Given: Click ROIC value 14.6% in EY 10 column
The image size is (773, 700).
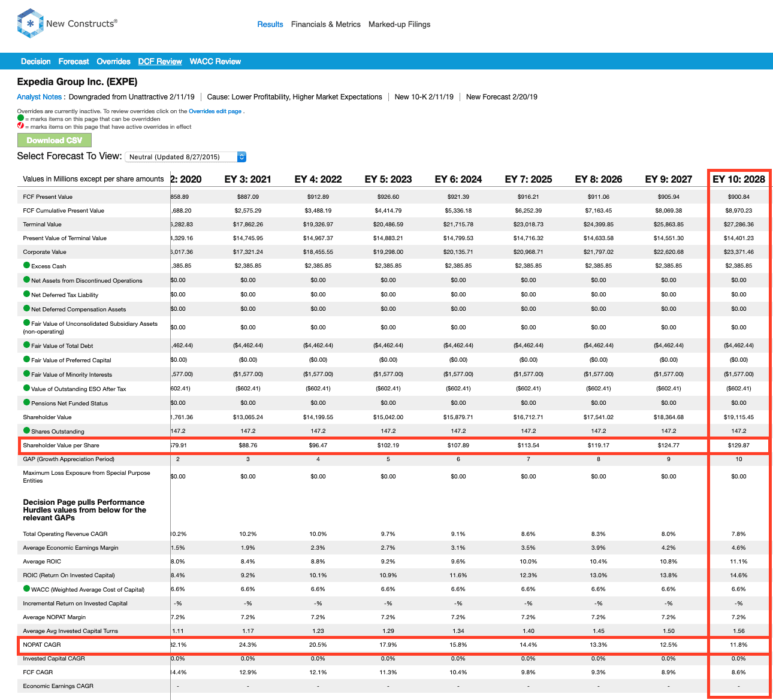Looking at the screenshot, I should coord(739,575).
